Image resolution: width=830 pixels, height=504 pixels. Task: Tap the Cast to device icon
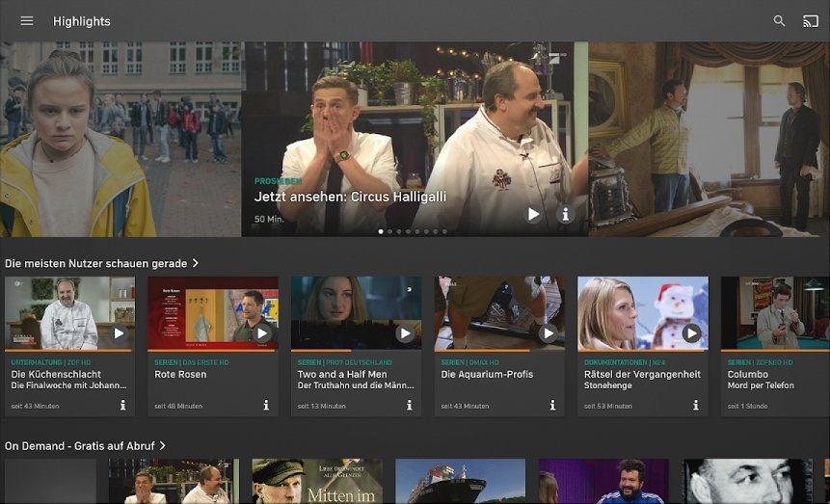coord(811,21)
